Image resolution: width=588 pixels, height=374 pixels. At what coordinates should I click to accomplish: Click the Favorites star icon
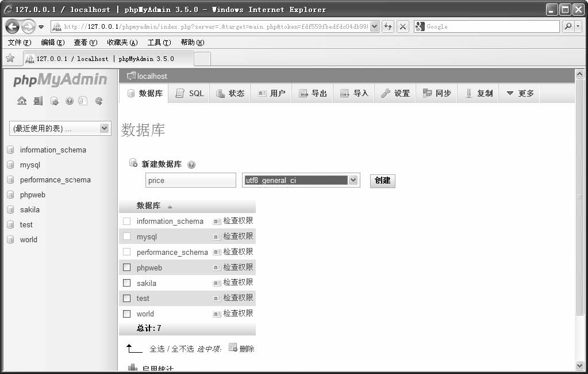pyautogui.click(x=10, y=58)
